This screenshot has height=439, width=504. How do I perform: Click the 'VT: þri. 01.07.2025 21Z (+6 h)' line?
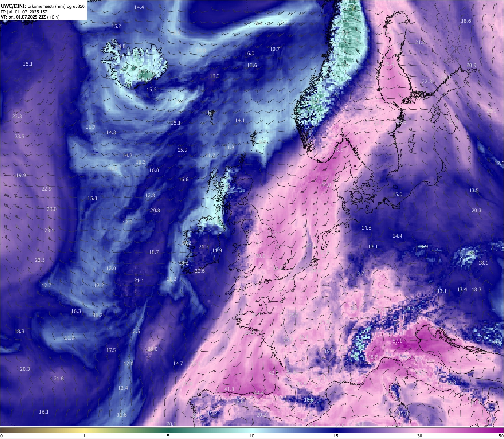point(30,17)
